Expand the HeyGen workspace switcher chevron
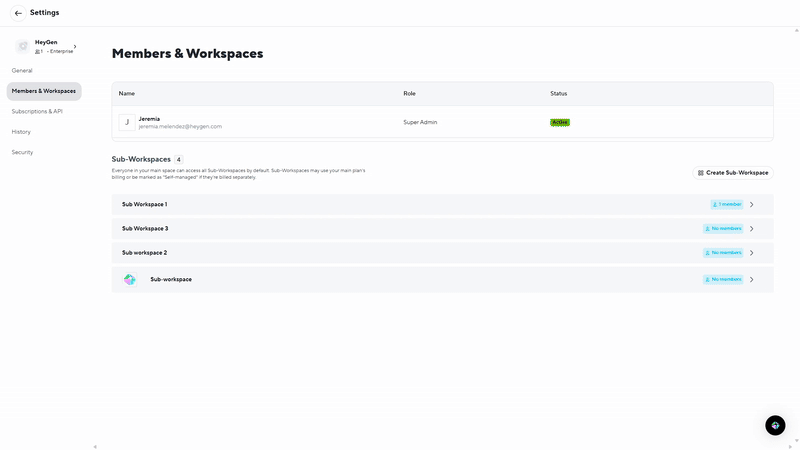Image resolution: width=800 pixels, height=450 pixels. coord(75,46)
